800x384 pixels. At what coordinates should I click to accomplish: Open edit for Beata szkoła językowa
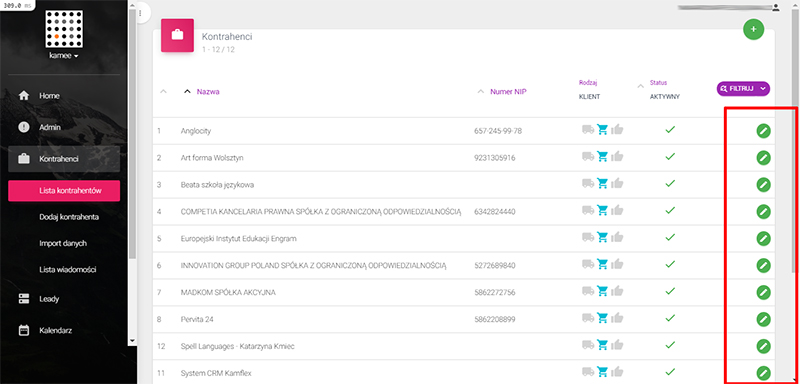pos(763,185)
